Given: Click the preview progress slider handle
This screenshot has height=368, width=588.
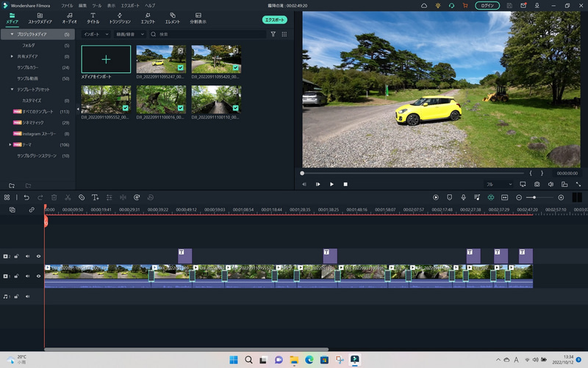Looking at the screenshot, I should (x=302, y=173).
